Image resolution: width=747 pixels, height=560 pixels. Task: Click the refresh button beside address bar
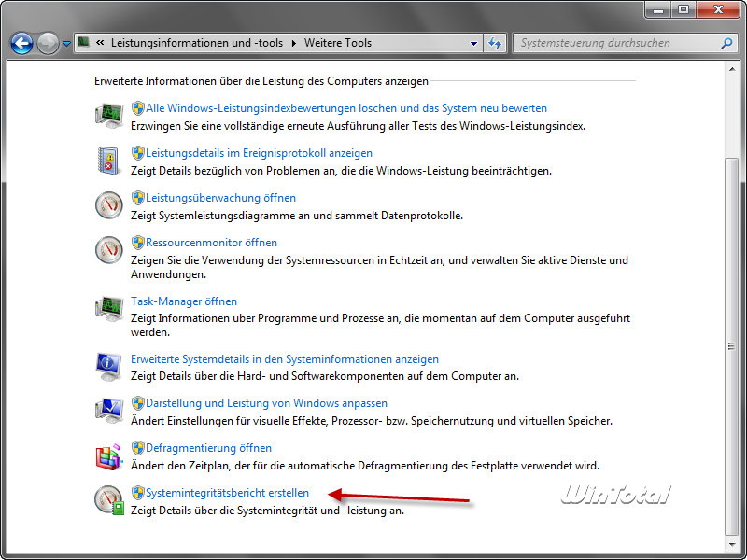[x=495, y=43]
